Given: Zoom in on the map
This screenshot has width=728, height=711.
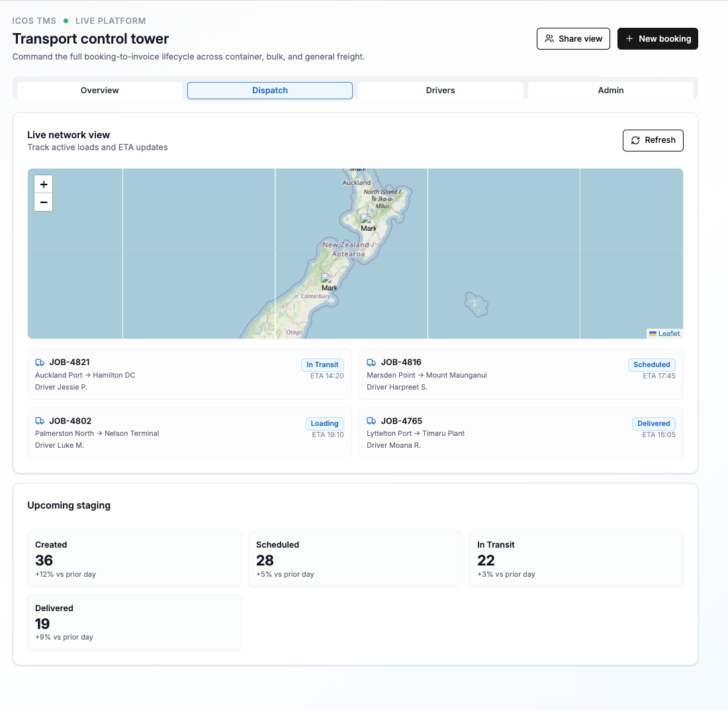Looking at the screenshot, I should (x=44, y=185).
